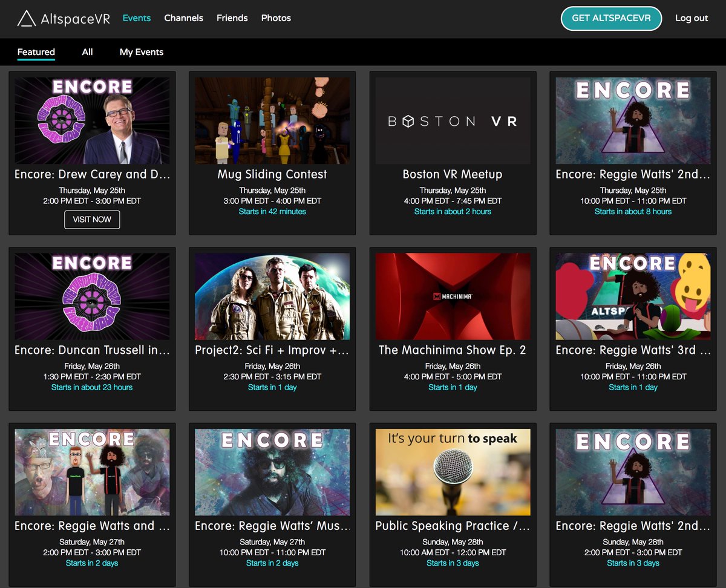Click the 'Encore: Reggie Watts' Mus...' title
Viewport: 726px width, 588px height.
272,526
